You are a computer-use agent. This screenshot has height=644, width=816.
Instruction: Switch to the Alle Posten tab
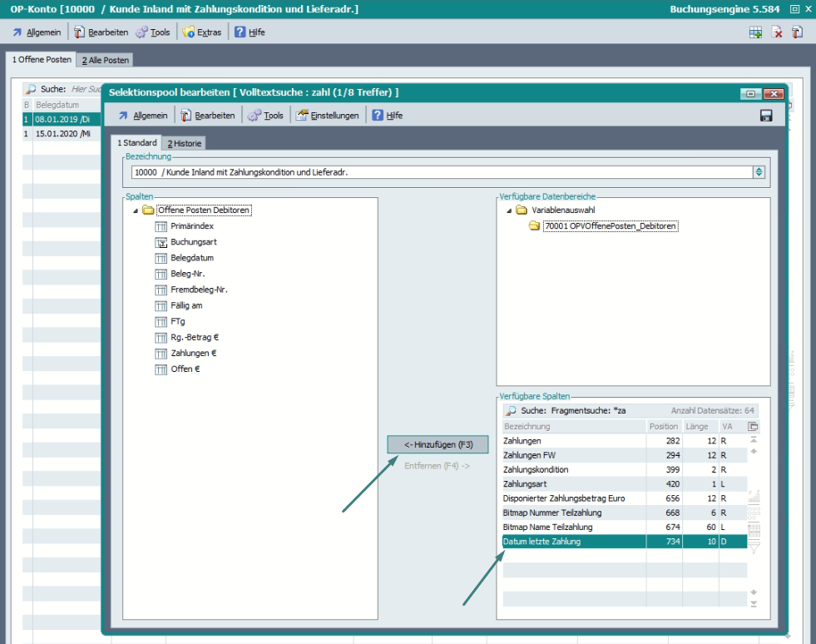(105, 61)
